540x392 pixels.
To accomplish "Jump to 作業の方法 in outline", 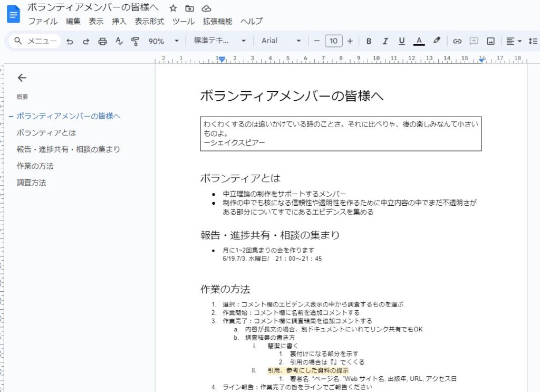I will pyautogui.click(x=35, y=166).
